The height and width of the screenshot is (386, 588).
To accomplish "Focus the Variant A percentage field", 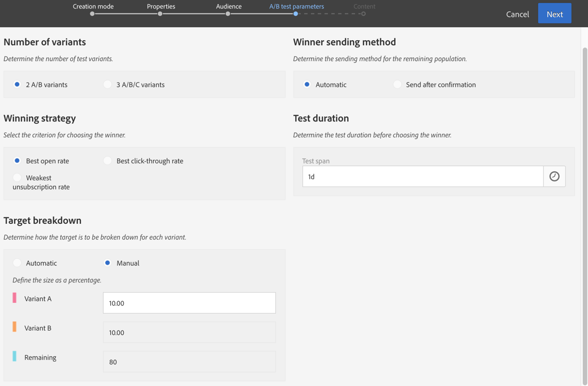I will tap(189, 303).
